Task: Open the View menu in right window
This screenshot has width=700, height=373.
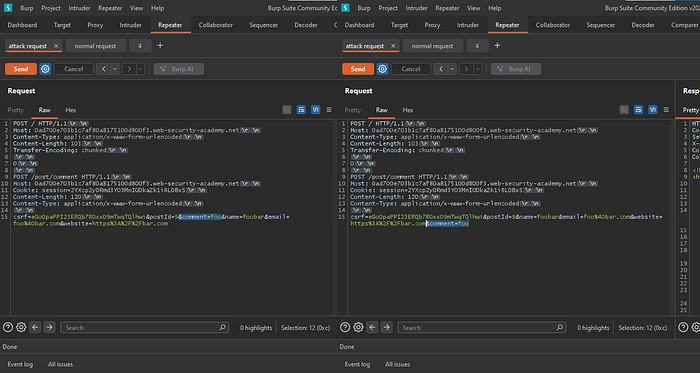Action: coord(474,8)
